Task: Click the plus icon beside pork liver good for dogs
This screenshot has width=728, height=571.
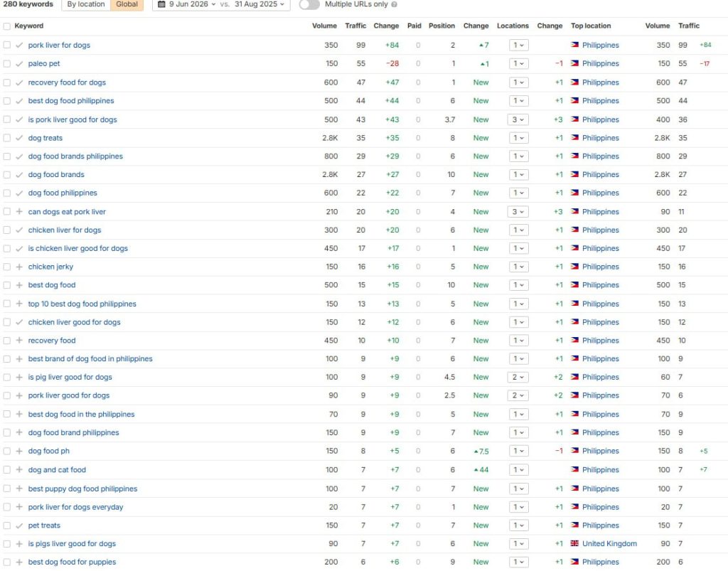Action: coord(19,395)
